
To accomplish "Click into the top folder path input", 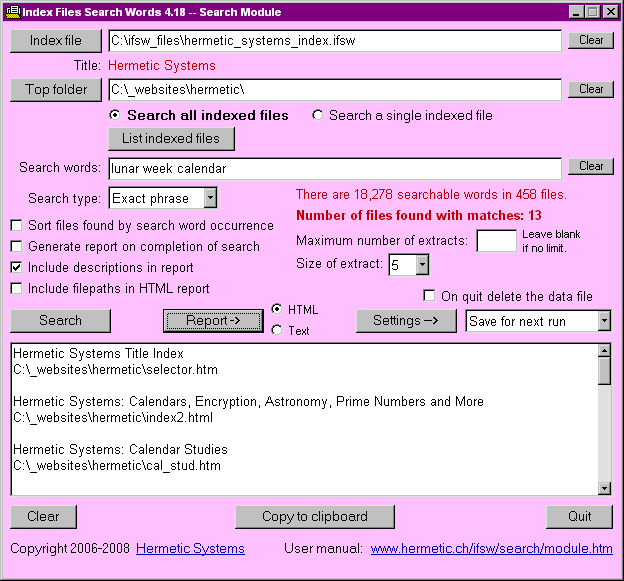I will (335, 90).
